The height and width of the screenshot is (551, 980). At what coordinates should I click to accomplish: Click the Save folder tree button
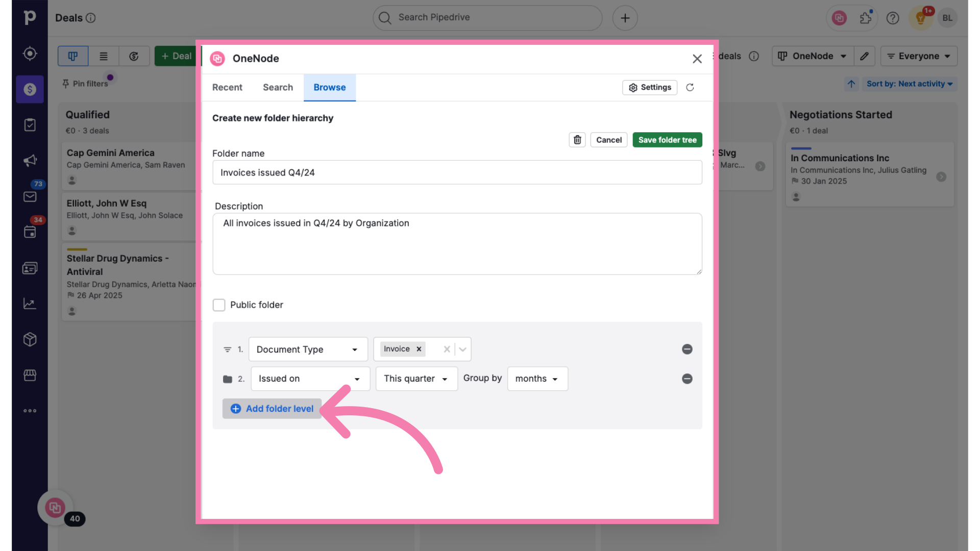[x=667, y=140]
